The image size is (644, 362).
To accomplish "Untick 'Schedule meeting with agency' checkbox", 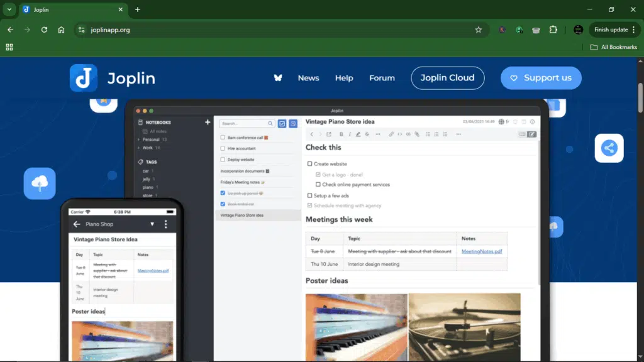I will pos(309,206).
